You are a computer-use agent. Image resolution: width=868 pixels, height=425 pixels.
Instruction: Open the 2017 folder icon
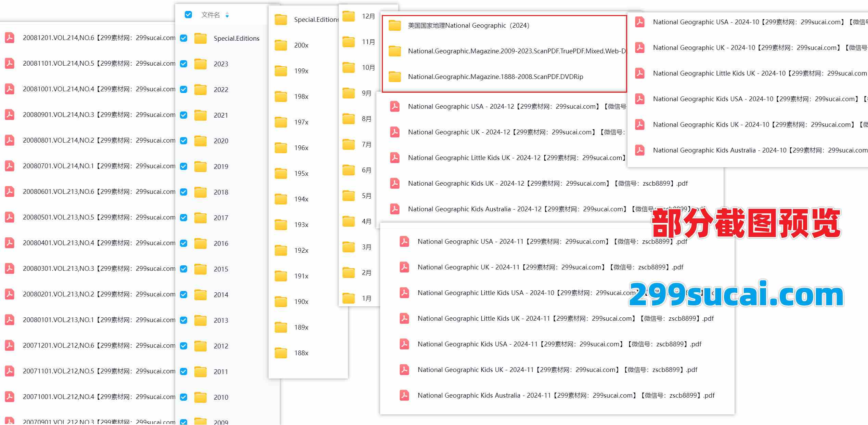click(x=200, y=217)
